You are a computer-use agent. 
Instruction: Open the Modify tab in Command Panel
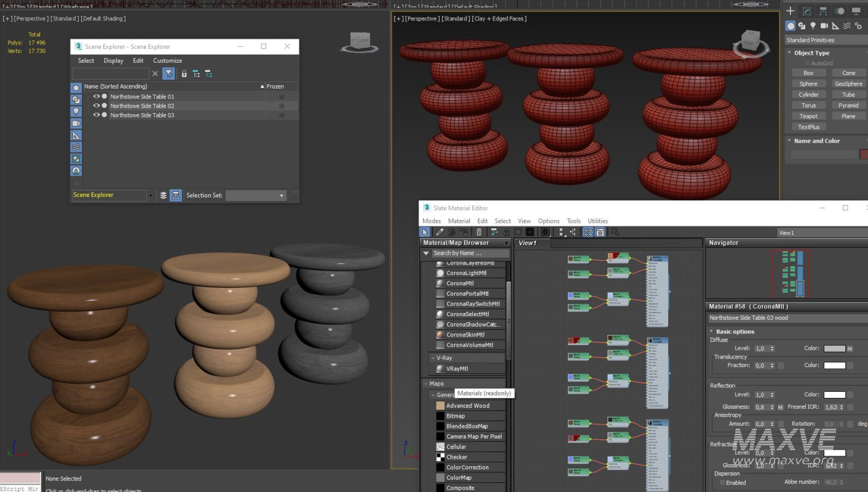click(x=807, y=11)
